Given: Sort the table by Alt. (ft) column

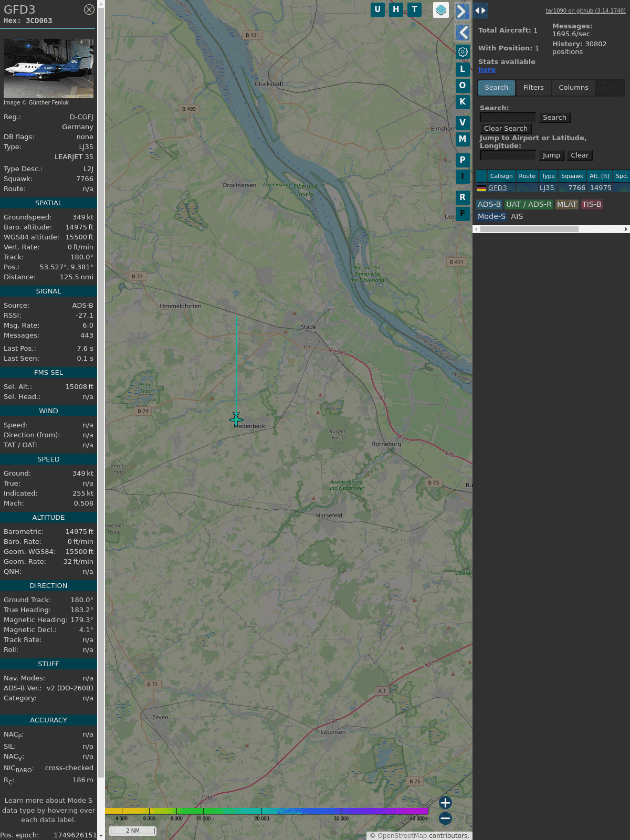Looking at the screenshot, I should [600, 176].
